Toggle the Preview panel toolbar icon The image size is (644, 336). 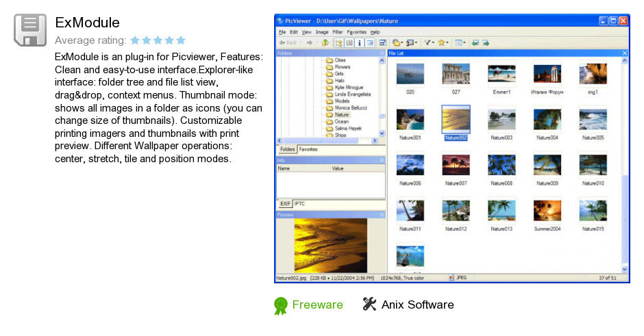370,42
